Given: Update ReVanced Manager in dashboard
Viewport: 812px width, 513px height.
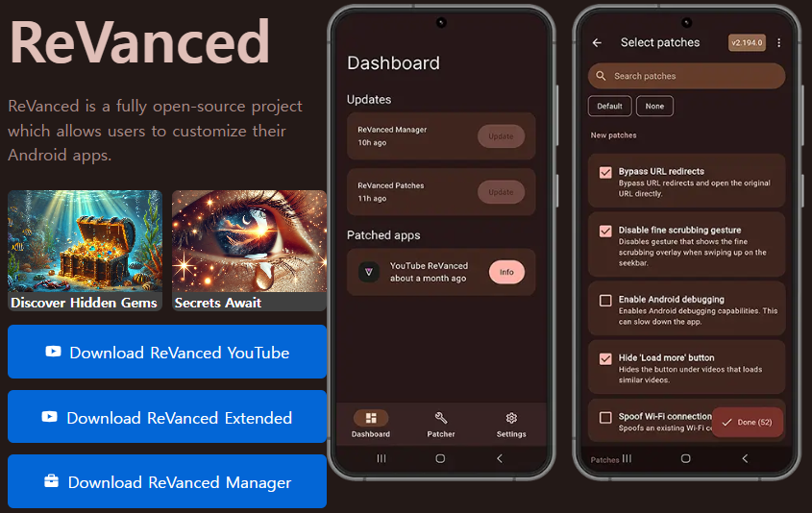Looking at the screenshot, I should coord(501,136).
